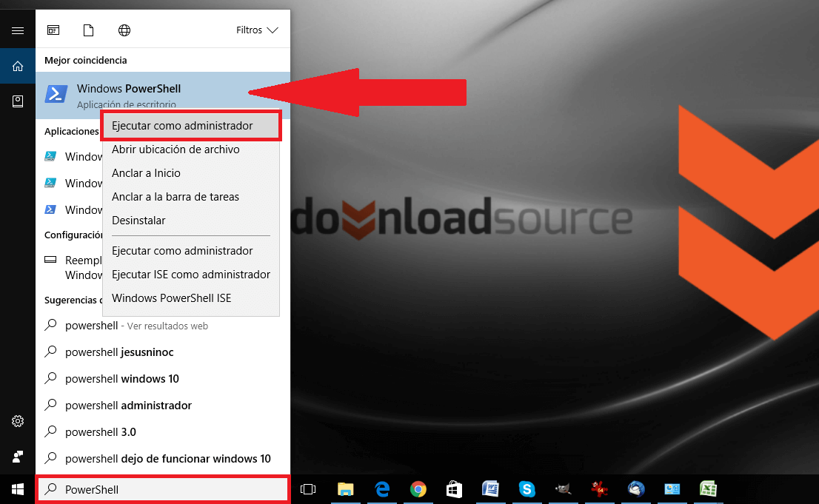
Task: Open the hamburger menu in search panel
Action: [18, 31]
